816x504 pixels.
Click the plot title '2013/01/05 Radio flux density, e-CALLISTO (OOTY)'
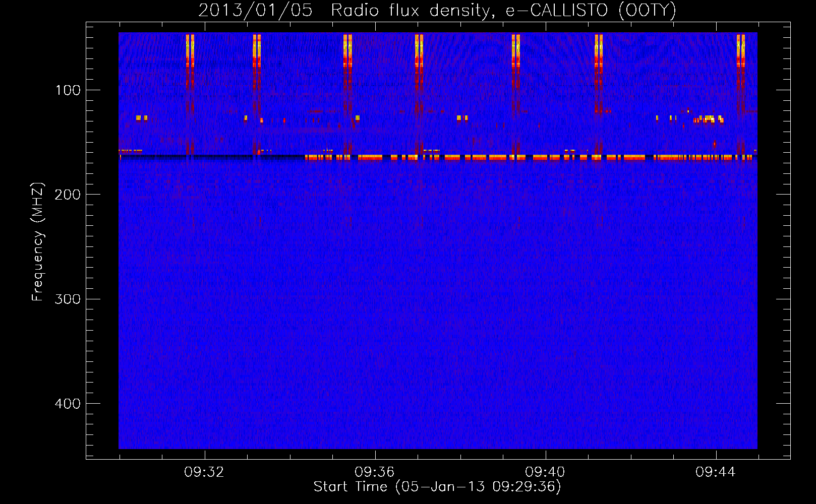coord(437,10)
